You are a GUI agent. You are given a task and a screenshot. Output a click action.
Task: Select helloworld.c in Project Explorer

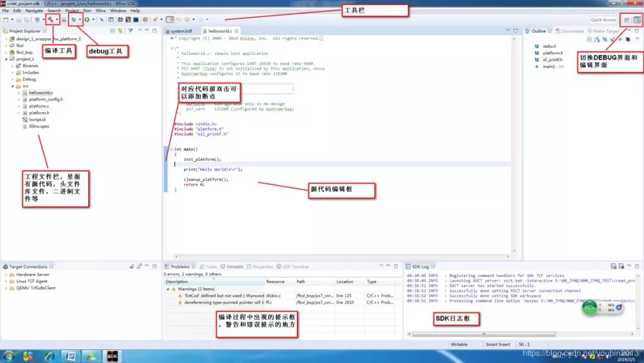[41, 93]
